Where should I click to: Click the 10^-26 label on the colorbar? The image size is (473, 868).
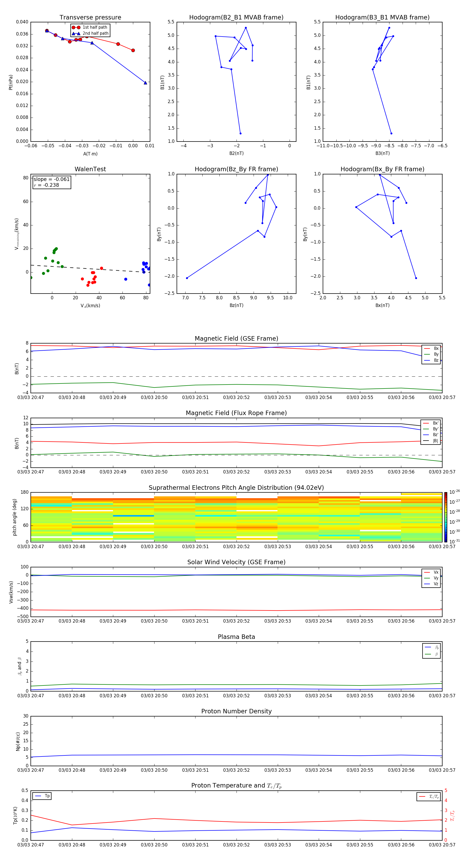coord(455,492)
